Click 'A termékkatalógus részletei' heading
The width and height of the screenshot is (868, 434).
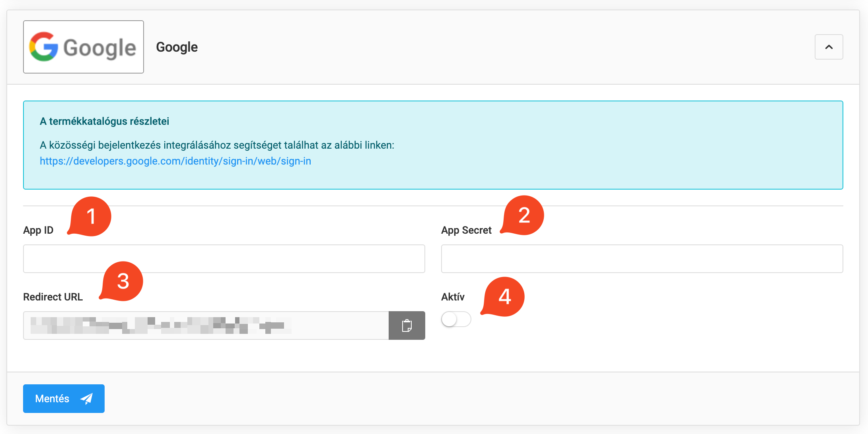(104, 121)
